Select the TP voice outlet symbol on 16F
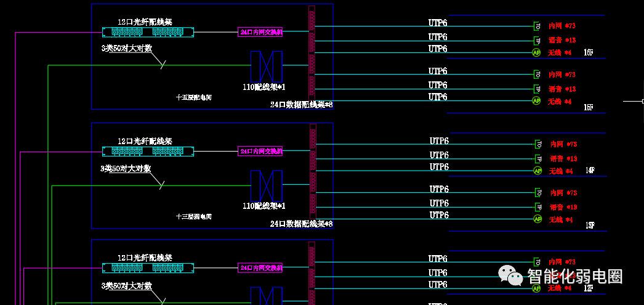Screen dimensions: 644x305 click(x=537, y=41)
